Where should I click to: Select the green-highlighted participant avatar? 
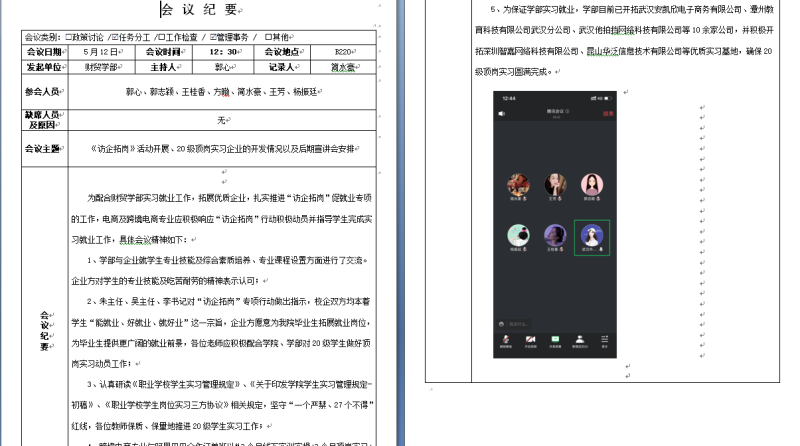point(592,236)
